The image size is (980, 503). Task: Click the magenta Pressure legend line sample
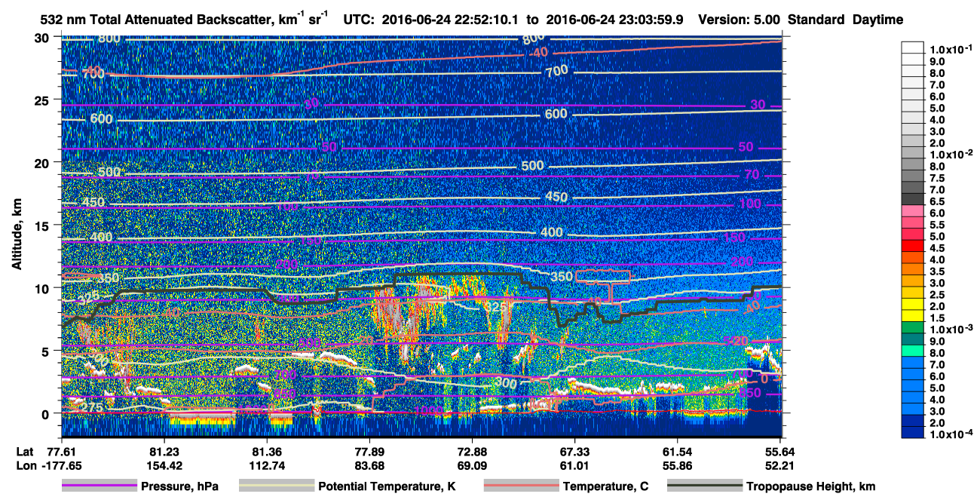point(100,486)
